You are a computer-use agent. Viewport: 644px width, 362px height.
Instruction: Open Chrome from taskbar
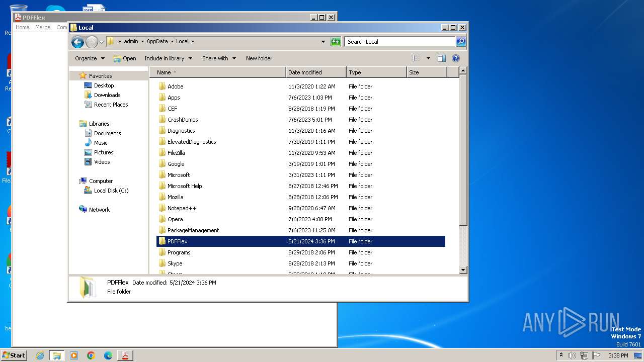point(91,355)
